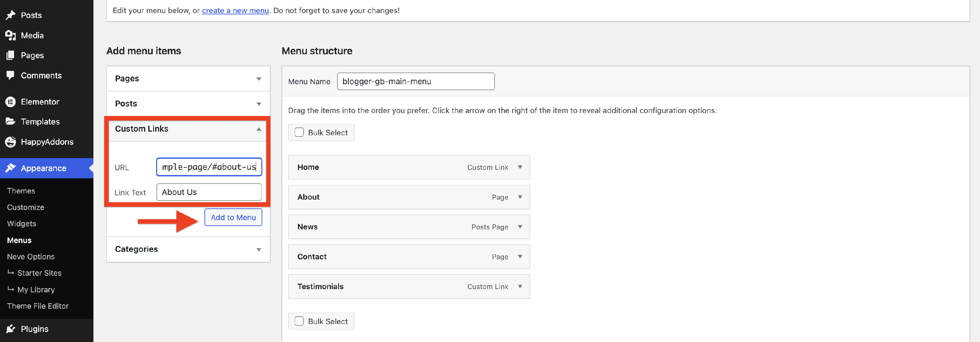Screen dimensions: 980x342
Task: Click the Comments speech bubble icon
Action: click(11, 75)
